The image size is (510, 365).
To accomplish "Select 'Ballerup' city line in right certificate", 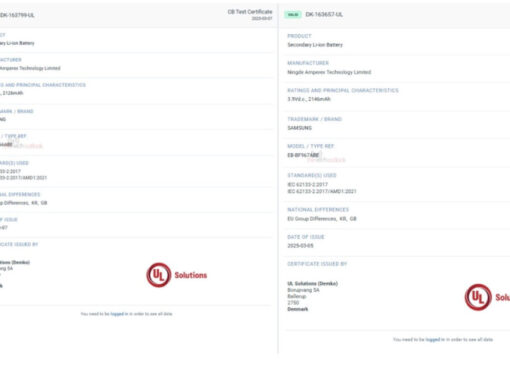I will (x=297, y=296).
